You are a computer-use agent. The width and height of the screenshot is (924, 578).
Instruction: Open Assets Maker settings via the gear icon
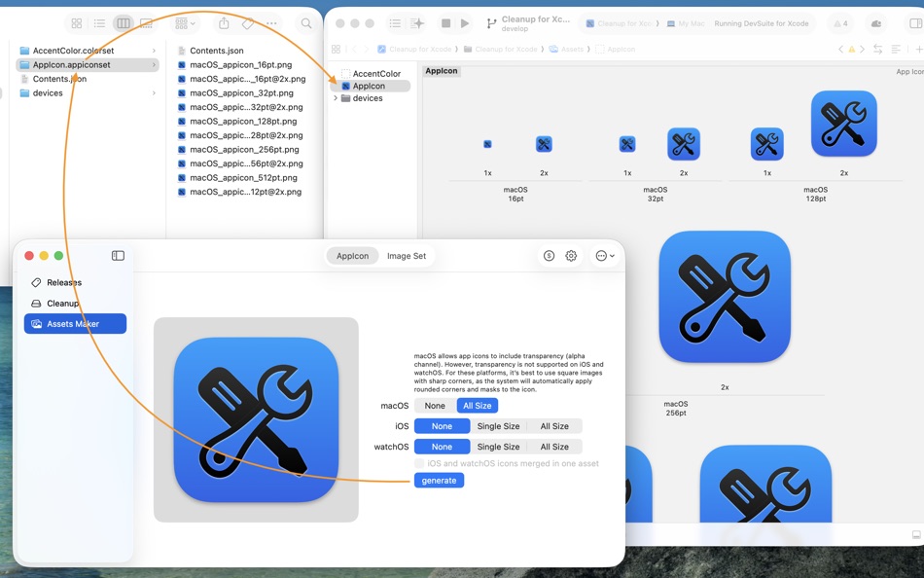[571, 255]
